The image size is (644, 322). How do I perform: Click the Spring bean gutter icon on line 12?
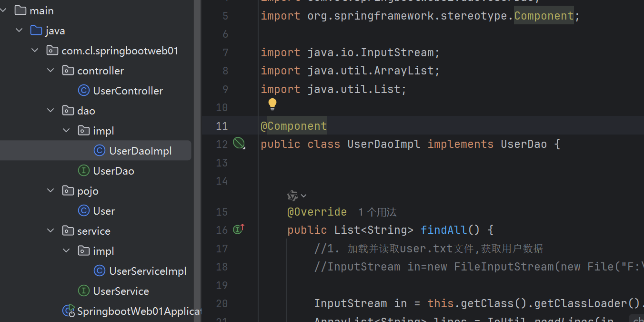pyautogui.click(x=238, y=143)
